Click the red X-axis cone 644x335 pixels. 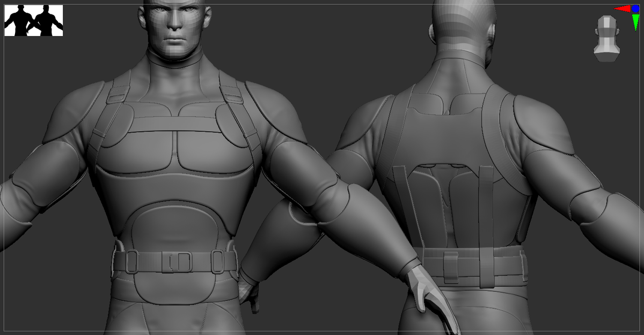[622, 9]
